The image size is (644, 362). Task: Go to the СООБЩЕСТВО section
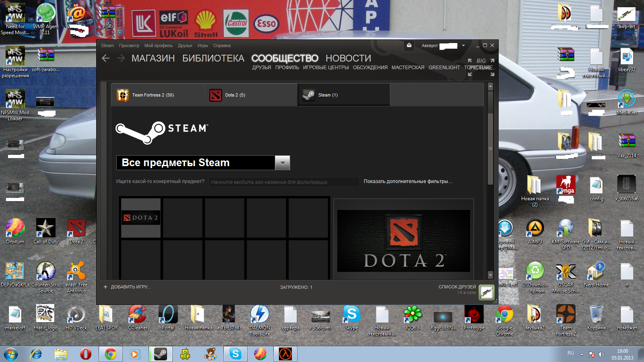click(285, 58)
